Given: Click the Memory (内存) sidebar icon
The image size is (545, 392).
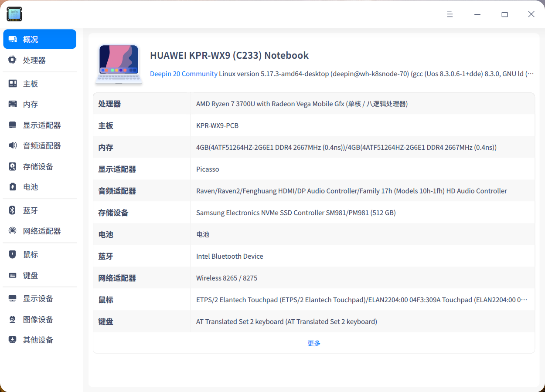Looking at the screenshot, I should [12, 104].
